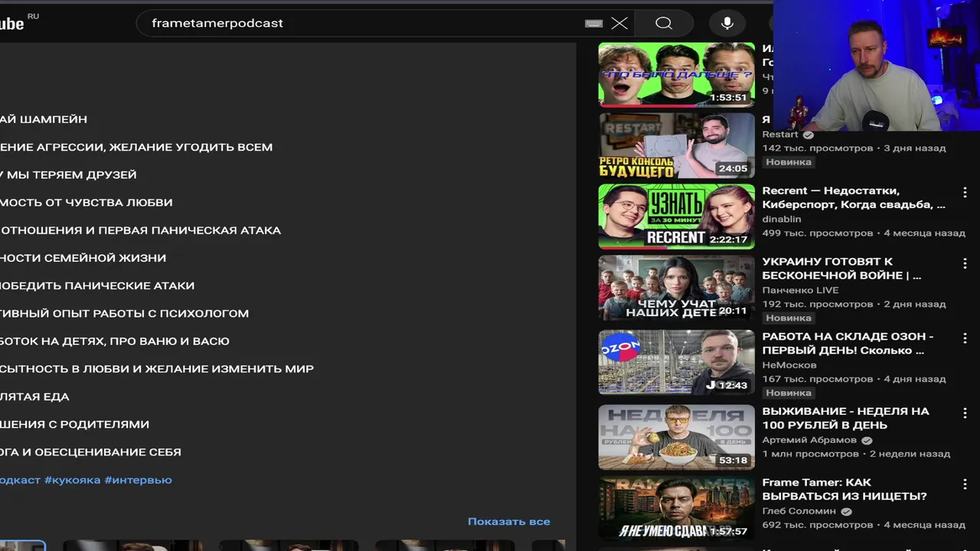980x551 pixels.
Task: Click chapter line ОТ ЧУВСТВА ЛЮБВИ
Action: coord(87,202)
